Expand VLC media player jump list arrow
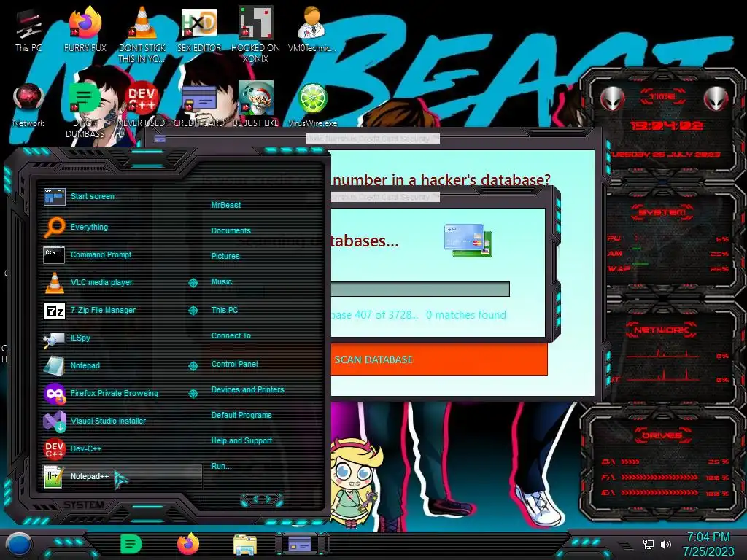 pos(193,283)
